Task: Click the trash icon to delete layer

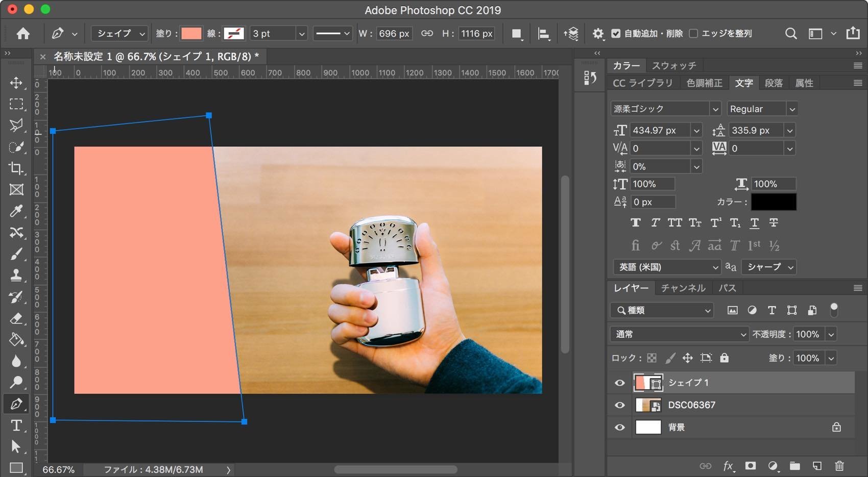Action: (x=839, y=466)
